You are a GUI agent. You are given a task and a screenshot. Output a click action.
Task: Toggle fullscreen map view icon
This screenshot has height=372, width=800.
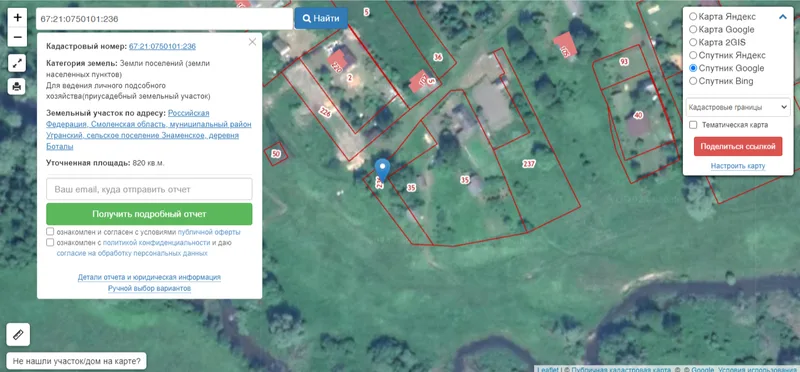click(x=17, y=63)
